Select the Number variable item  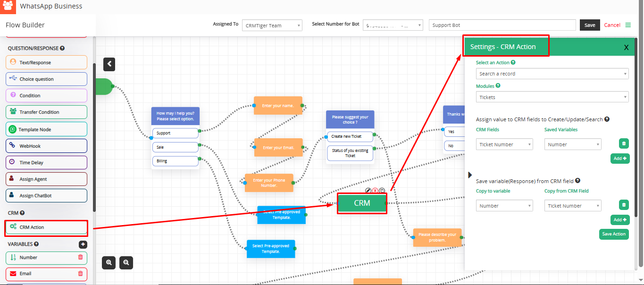click(x=47, y=258)
